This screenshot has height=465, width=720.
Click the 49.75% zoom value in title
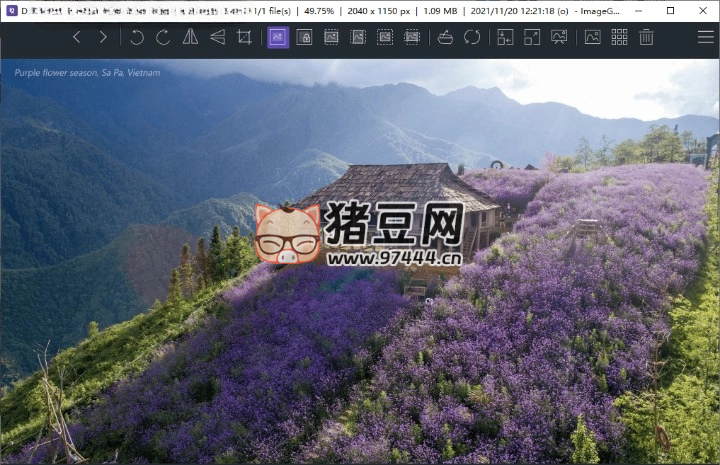(x=319, y=11)
